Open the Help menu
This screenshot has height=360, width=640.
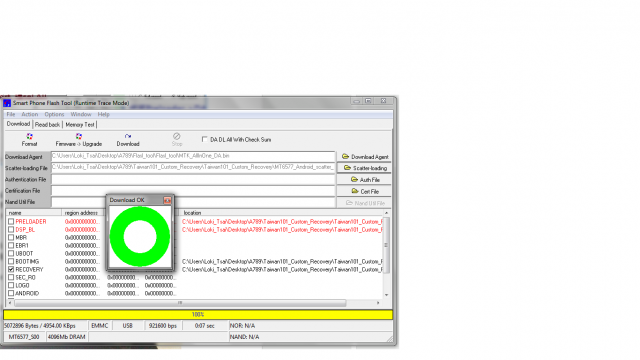(103, 114)
